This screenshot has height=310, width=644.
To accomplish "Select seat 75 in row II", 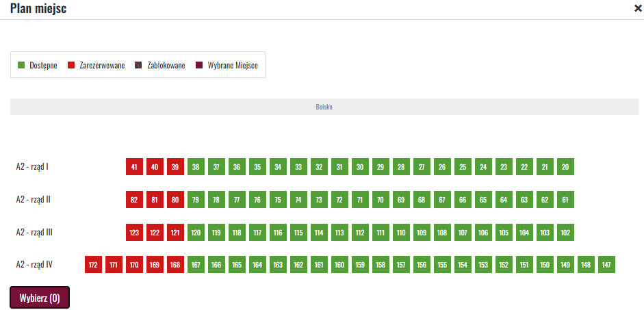I will click(278, 200).
